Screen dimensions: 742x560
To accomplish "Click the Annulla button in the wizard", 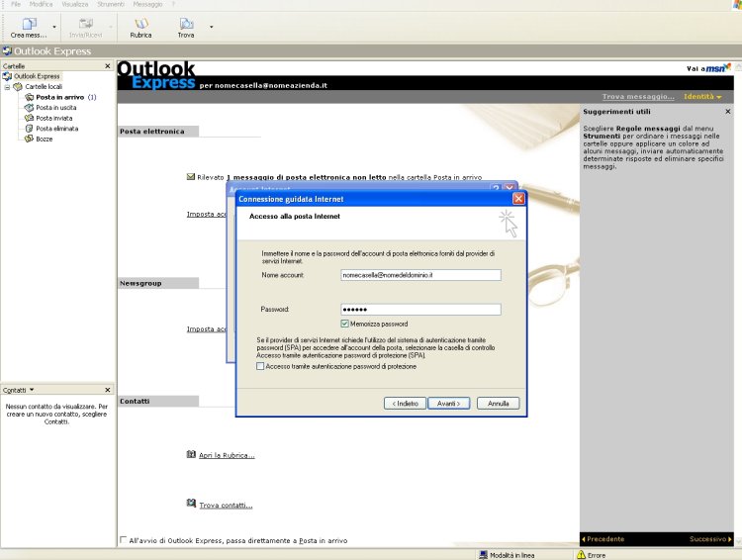I will coord(499,404).
